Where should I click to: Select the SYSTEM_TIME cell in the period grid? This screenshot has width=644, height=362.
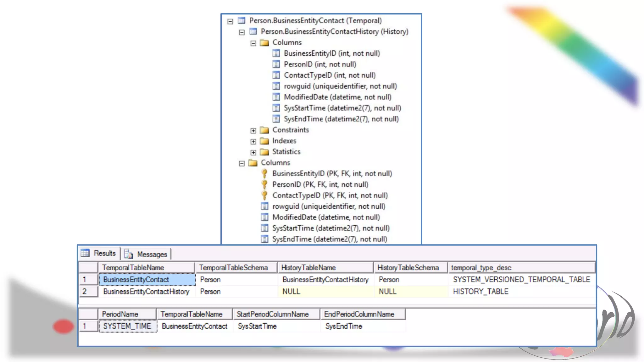[x=127, y=326]
